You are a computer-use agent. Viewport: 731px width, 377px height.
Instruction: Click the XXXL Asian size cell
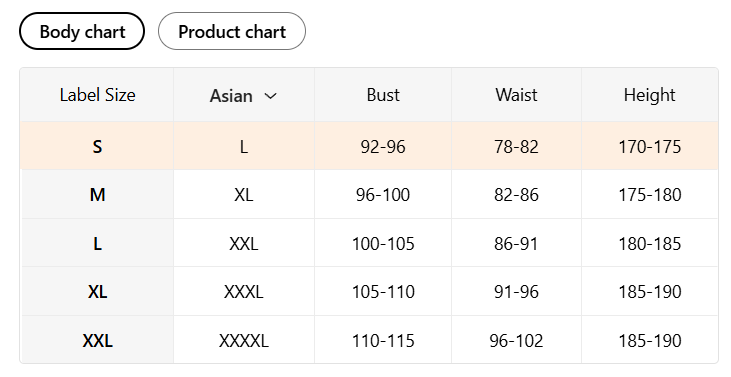click(243, 292)
